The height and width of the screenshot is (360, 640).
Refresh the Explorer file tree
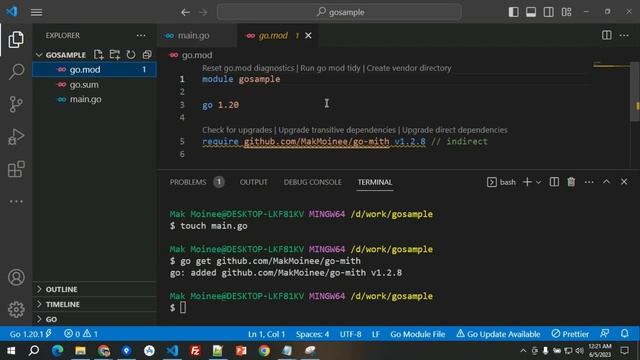(x=131, y=55)
